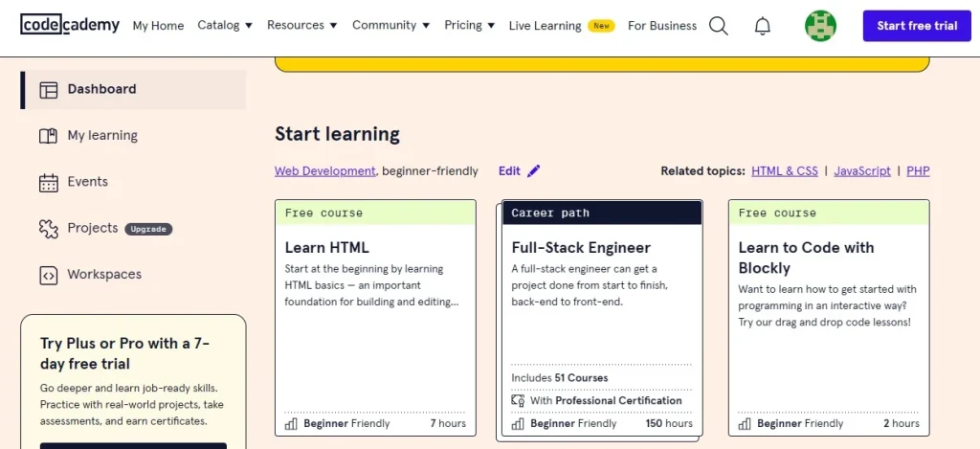Open the Learn to Code with Blockly title
The image size is (980, 449).
tap(806, 258)
